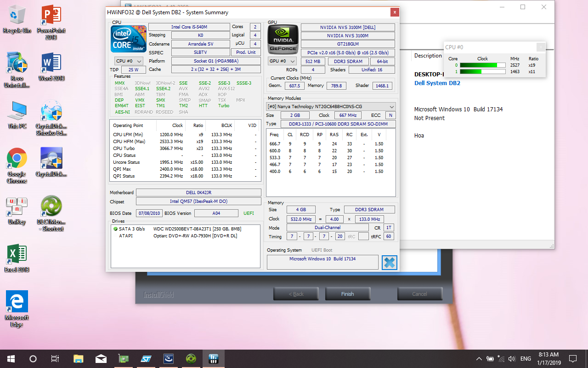
Task: Open CrystalDisk Shizuku Edition shortcut
Action: [51, 118]
